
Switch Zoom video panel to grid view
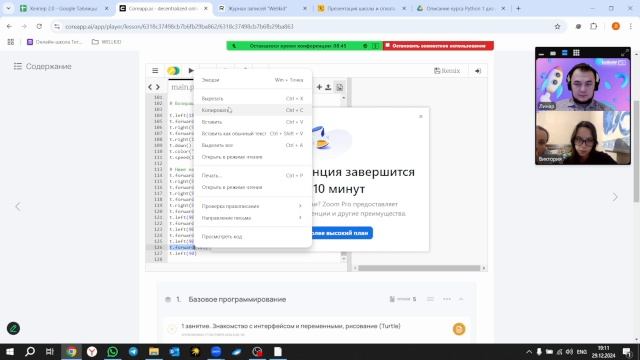576,53
